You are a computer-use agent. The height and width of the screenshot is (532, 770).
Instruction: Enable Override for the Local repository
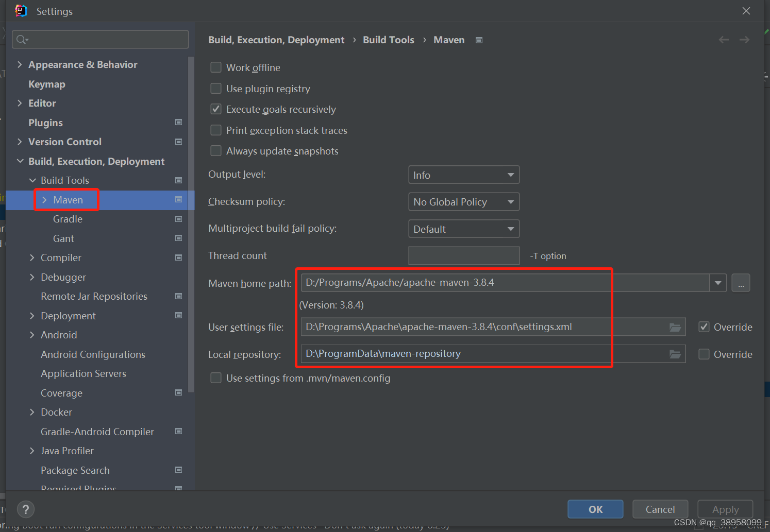pyautogui.click(x=704, y=354)
